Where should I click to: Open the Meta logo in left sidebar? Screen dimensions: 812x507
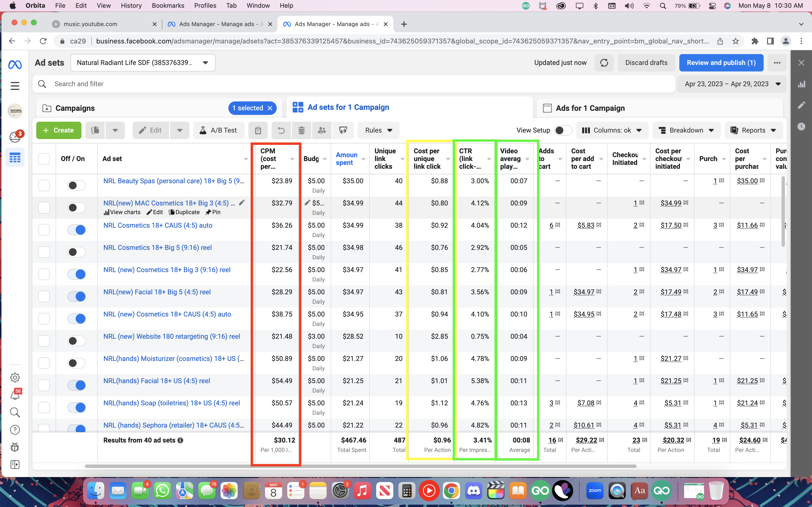pyautogui.click(x=15, y=64)
